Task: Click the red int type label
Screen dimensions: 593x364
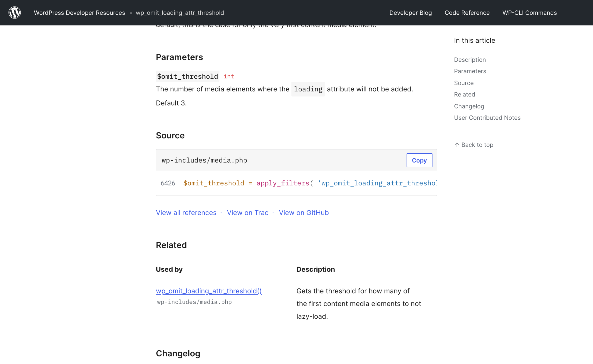Action: pos(229,76)
